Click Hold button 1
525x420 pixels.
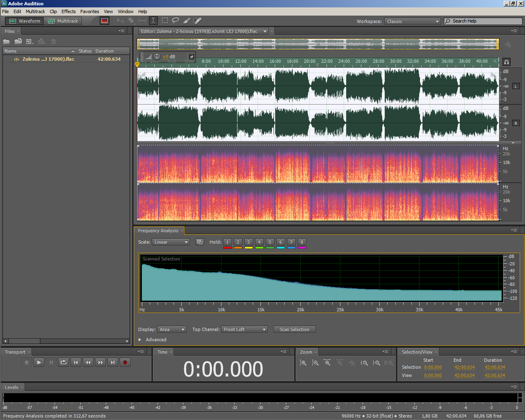click(x=227, y=242)
